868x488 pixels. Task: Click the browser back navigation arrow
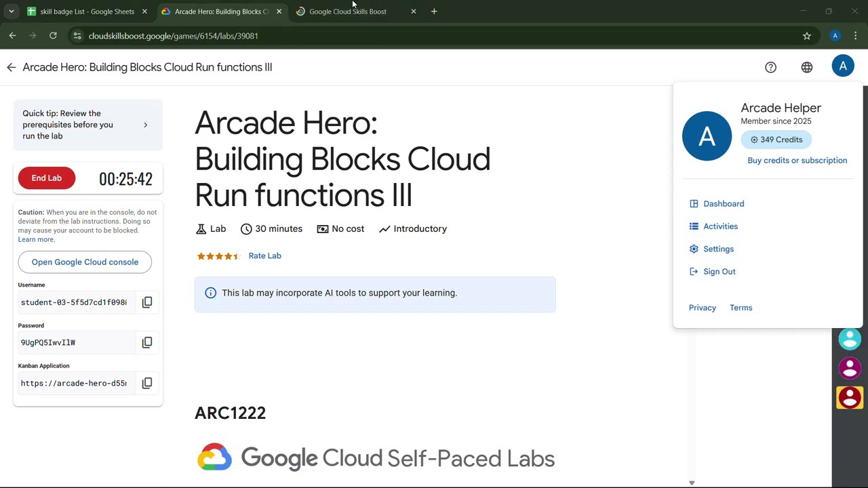click(12, 36)
